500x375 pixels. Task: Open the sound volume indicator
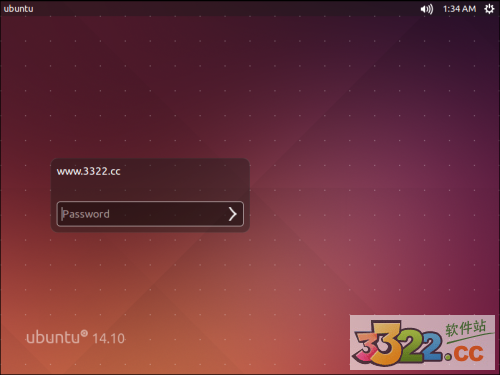pos(427,9)
